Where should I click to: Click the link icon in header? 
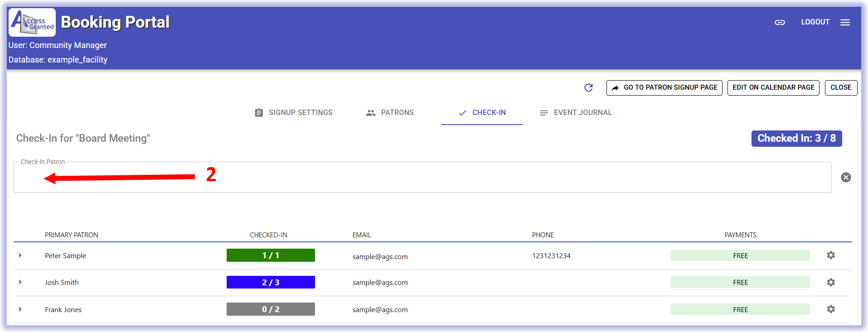[x=779, y=22]
